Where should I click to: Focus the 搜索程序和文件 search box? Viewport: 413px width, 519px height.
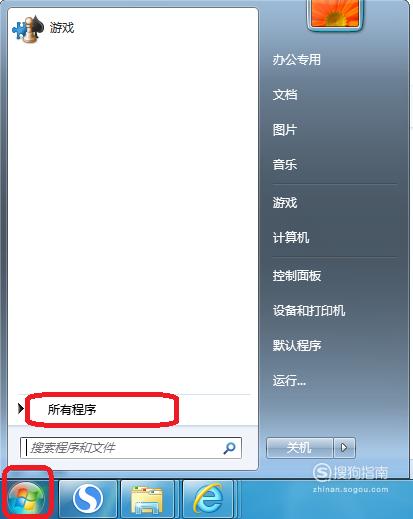tap(131, 448)
